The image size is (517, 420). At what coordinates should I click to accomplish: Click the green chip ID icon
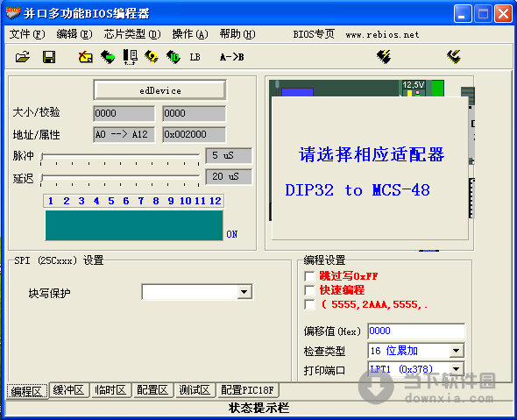pyautogui.click(x=174, y=57)
